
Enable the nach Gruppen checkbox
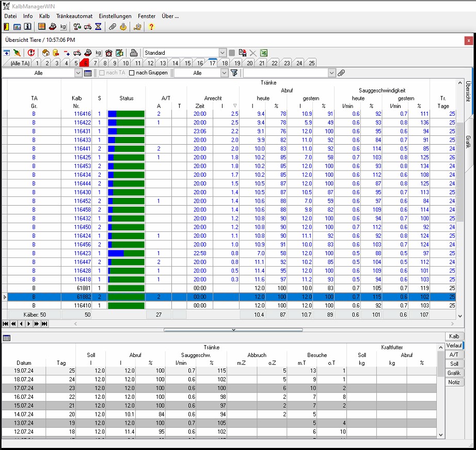pyautogui.click(x=132, y=73)
